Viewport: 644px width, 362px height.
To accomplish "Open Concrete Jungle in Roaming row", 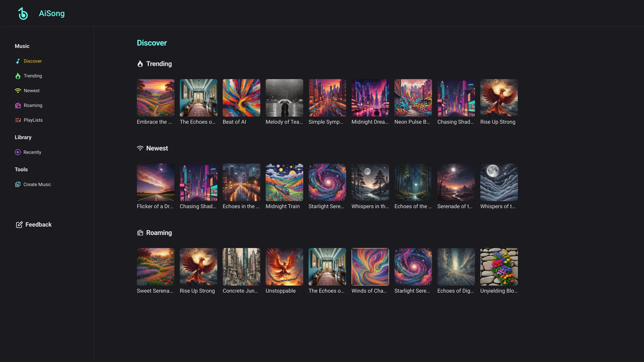I will point(241,267).
